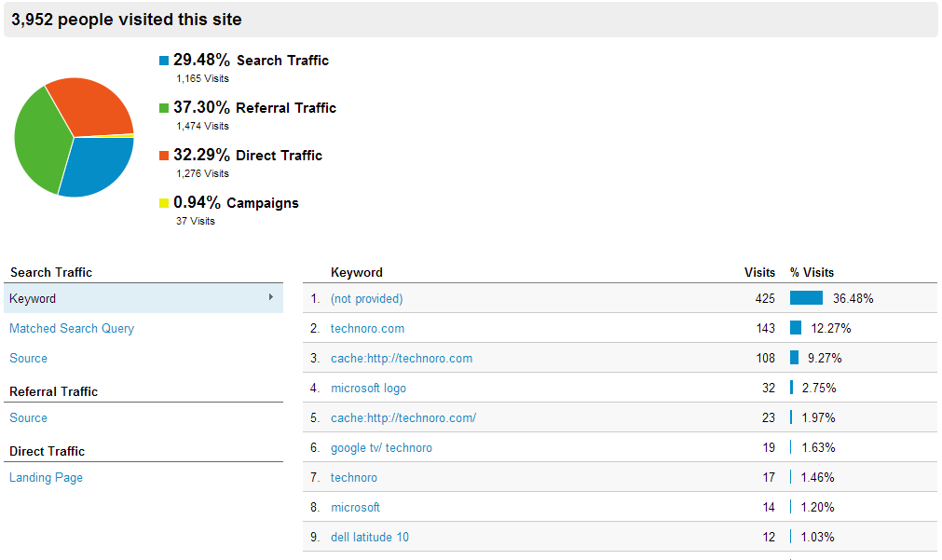942x560 pixels.
Task: Open the 'technoro.com' keyword link
Action: (x=367, y=329)
